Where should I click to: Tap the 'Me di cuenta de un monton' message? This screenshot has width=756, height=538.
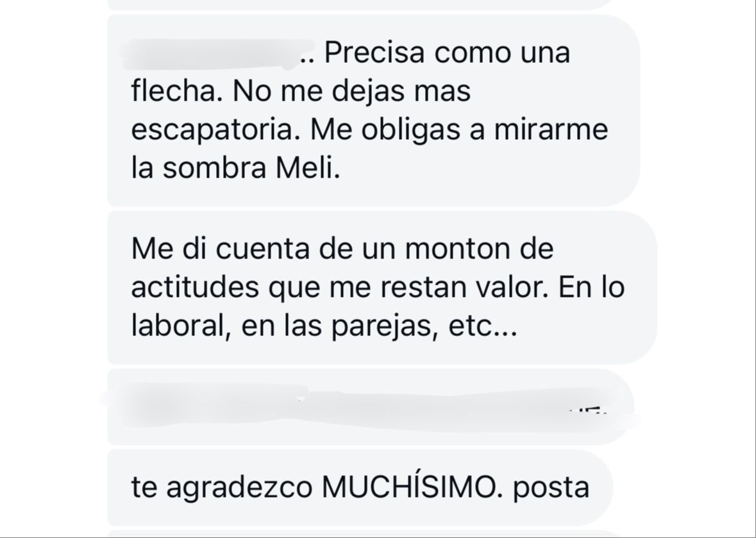pos(382,287)
